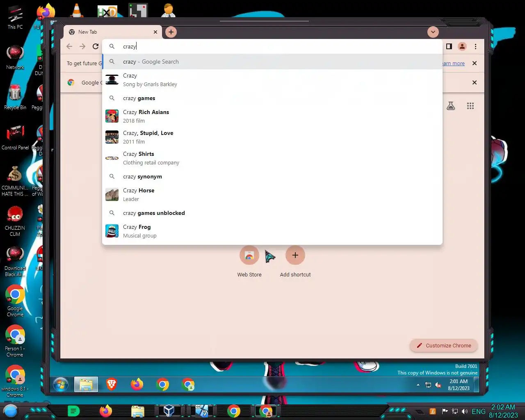The height and width of the screenshot is (420, 525).
Task: Switch to Chrome profile window on VM taskbar
Action: click(188, 385)
